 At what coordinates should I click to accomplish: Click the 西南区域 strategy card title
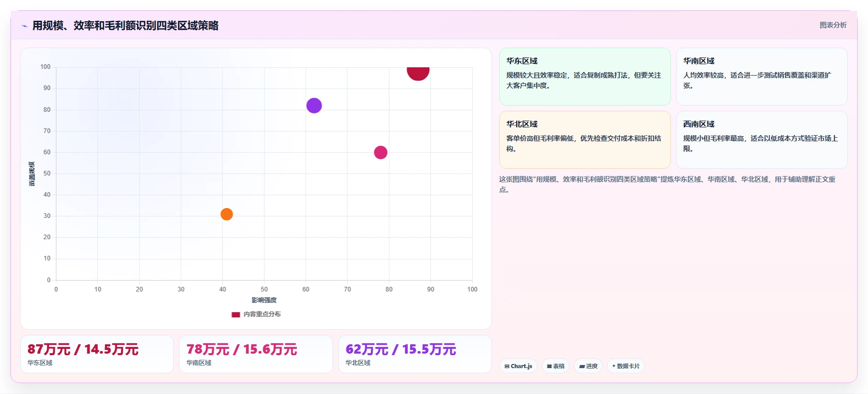699,124
